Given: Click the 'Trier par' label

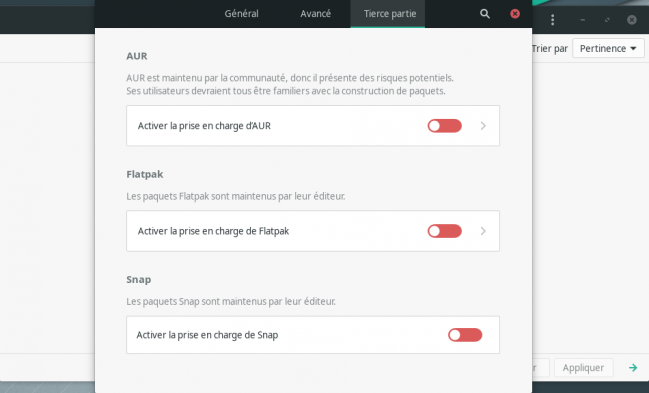Looking at the screenshot, I should 549,48.
